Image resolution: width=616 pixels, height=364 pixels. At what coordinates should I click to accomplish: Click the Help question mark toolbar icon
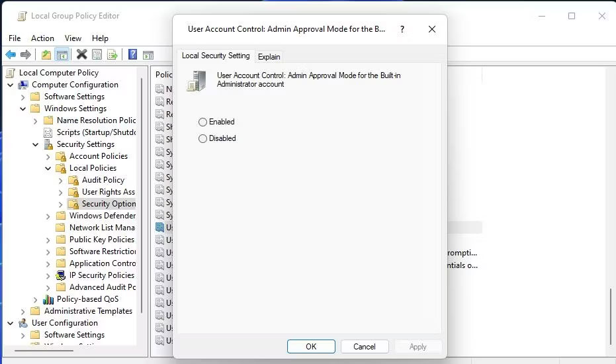[x=133, y=54]
